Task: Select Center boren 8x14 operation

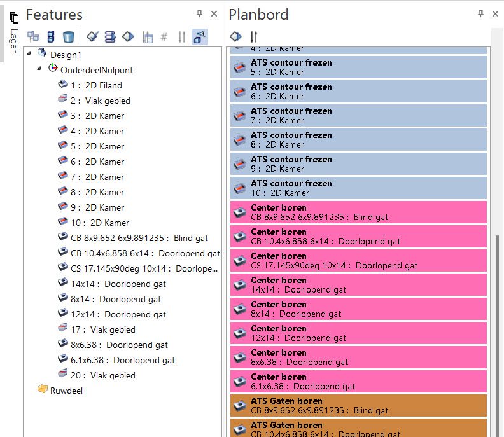Action: pos(358,309)
